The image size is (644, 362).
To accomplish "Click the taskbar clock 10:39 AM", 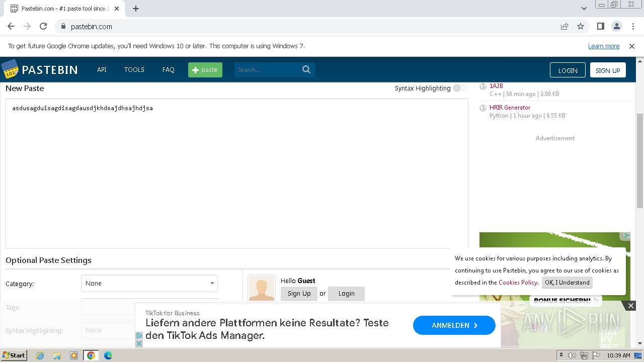I will pyautogui.click(x=618, y=355).
